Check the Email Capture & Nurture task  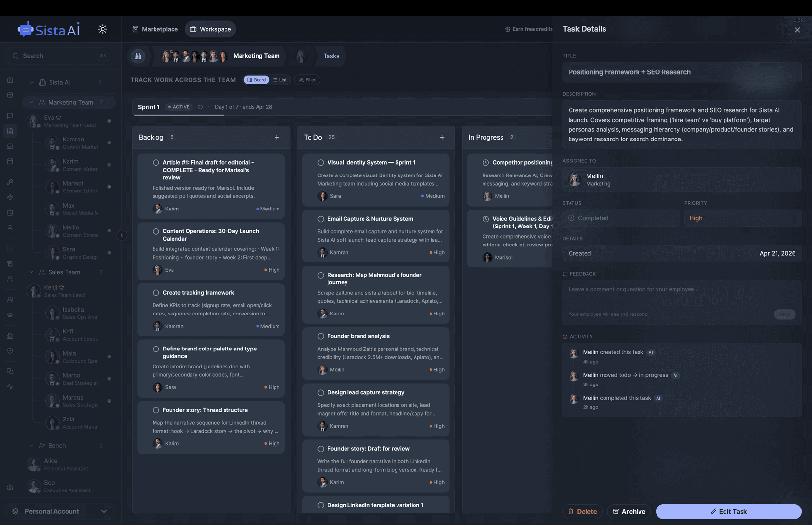coord(321,219)
